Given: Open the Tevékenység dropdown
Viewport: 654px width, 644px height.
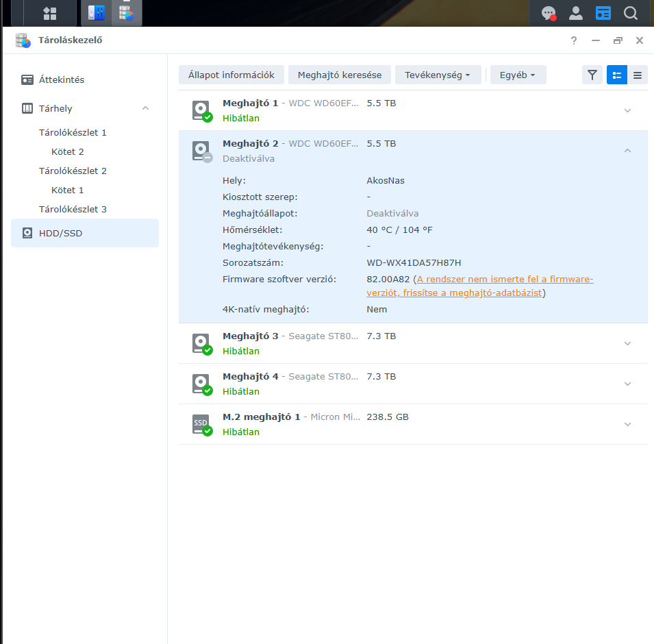Looking at the screenshot, I should point(437,75).
